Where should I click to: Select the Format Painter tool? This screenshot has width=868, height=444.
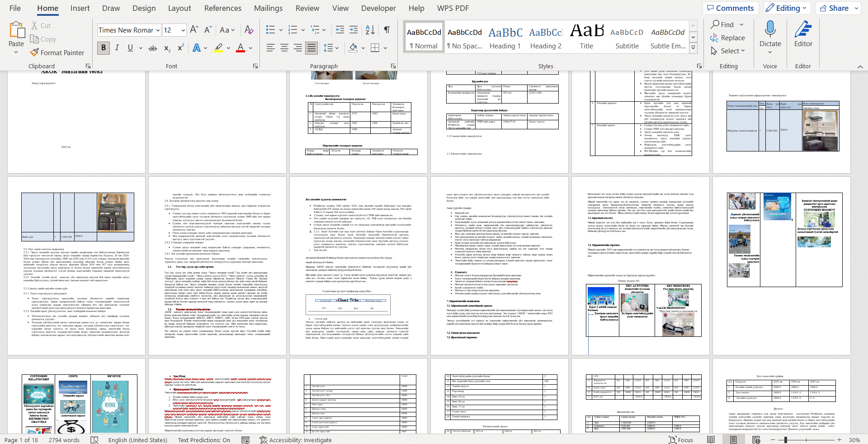[x=57, y=52]
